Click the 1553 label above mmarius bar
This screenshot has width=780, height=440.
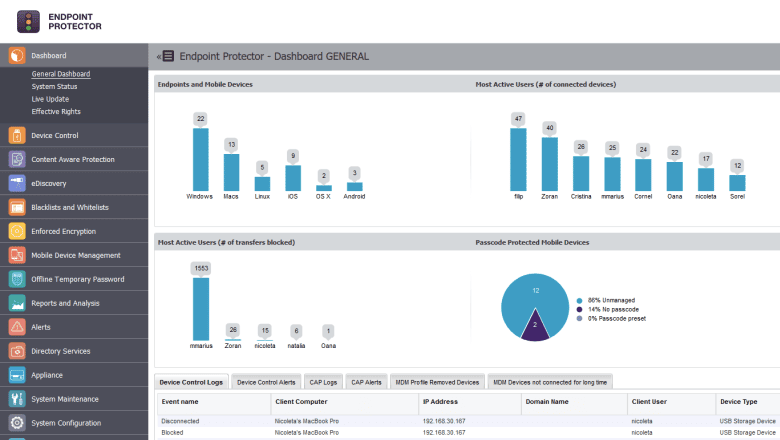pyautogui.click(x=201, y=268)
